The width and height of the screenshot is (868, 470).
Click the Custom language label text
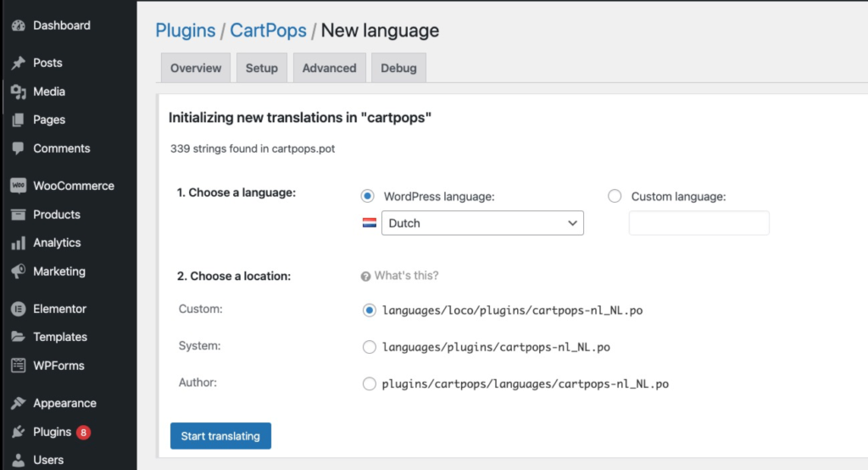679,197
